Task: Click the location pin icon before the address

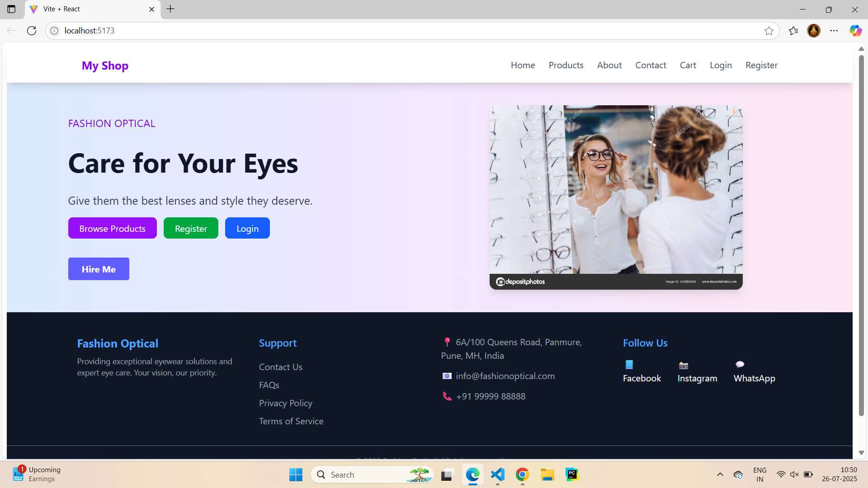Action: [x=448, y=342]
